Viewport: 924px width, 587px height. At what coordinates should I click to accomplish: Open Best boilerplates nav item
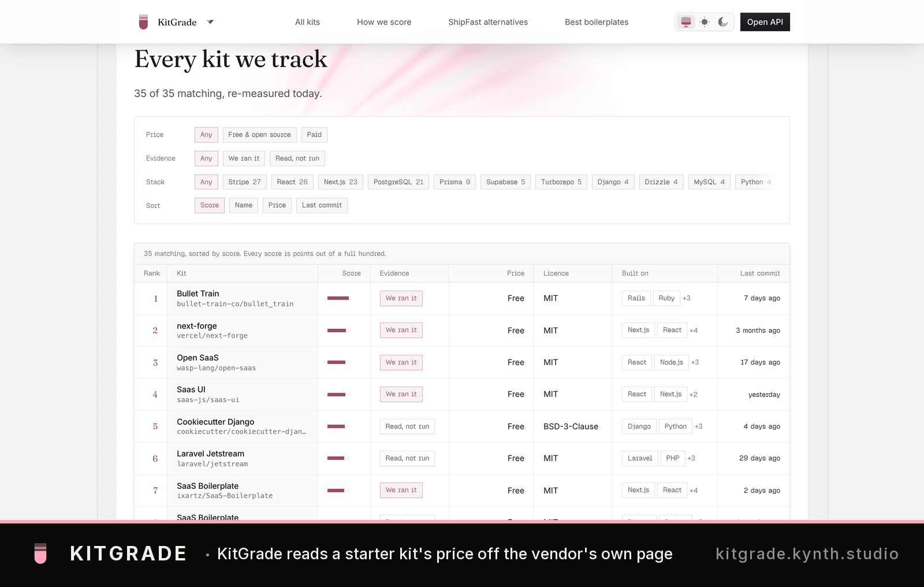[x=597, y=22]
